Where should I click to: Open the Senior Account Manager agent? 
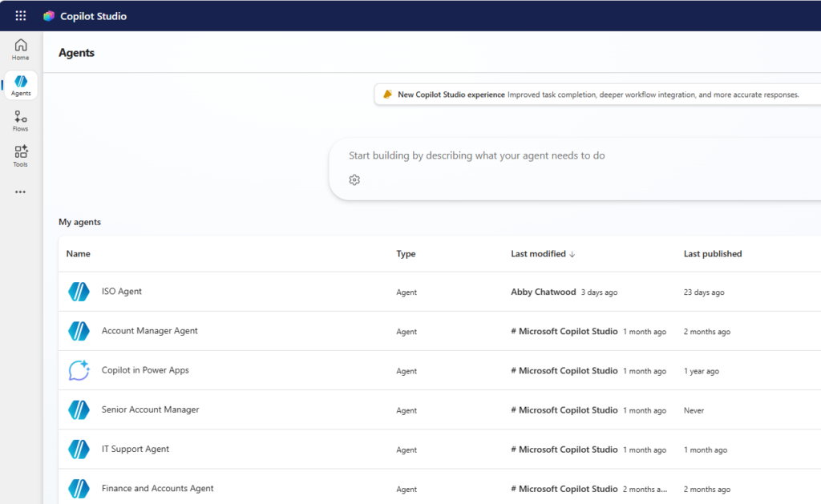coord(150,409)
